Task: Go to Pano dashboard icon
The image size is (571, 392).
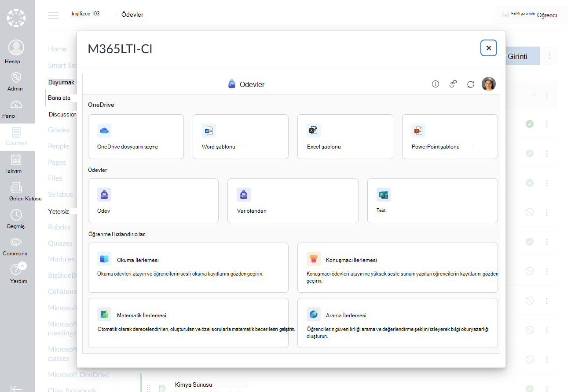Action: (x=16, y=105)
